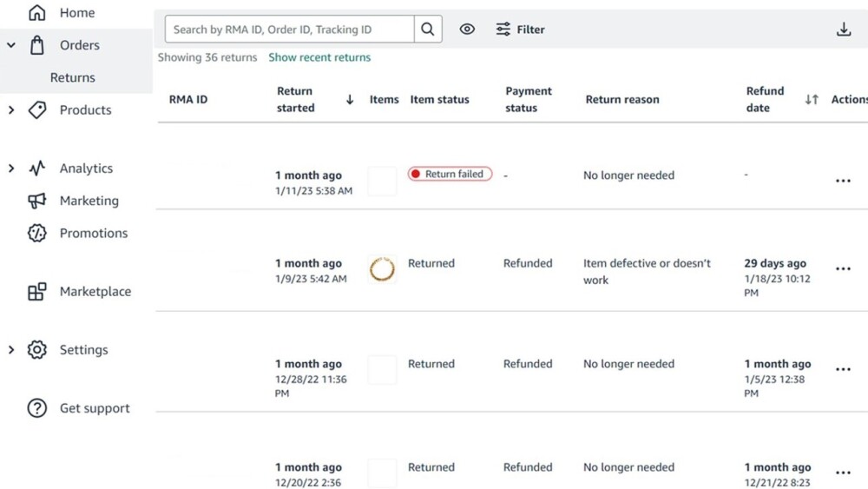Click the Return failed status badge
This screenshot has width=868, height=489.
(x=450, y=174)
